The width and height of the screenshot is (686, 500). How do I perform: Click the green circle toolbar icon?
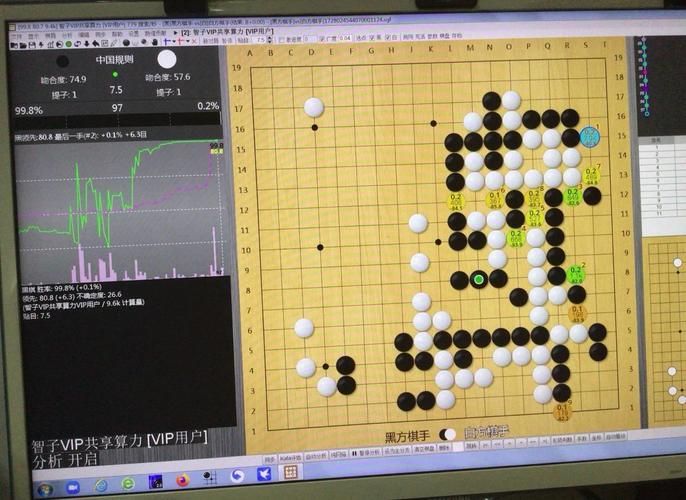point(69,44)
